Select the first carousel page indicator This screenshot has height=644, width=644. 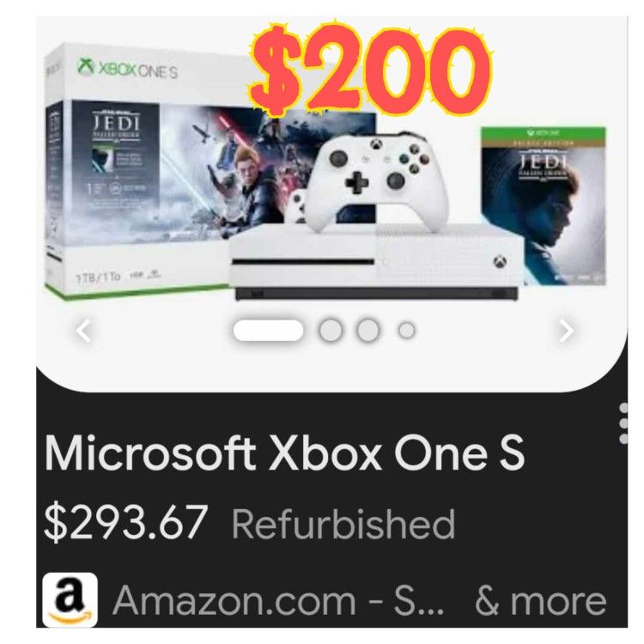pyautogui.click(x=268, y=331)
